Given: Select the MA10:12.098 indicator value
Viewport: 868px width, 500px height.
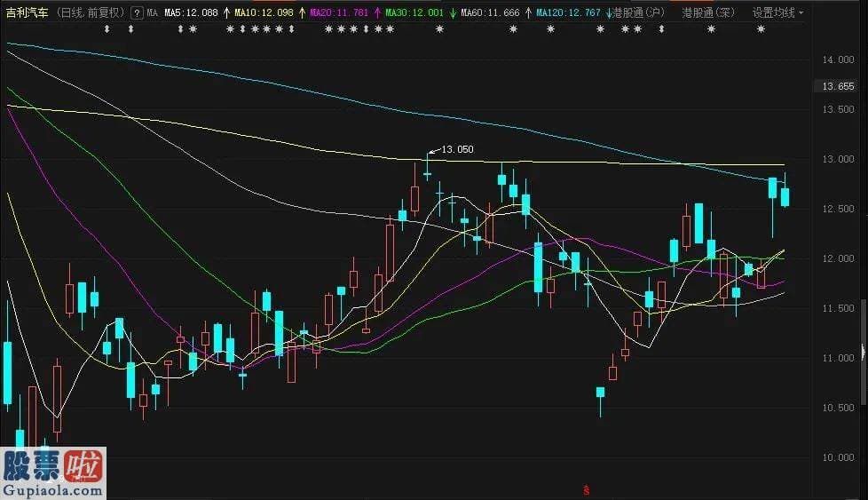Looking at the screenshot, I should click(264, 12).
